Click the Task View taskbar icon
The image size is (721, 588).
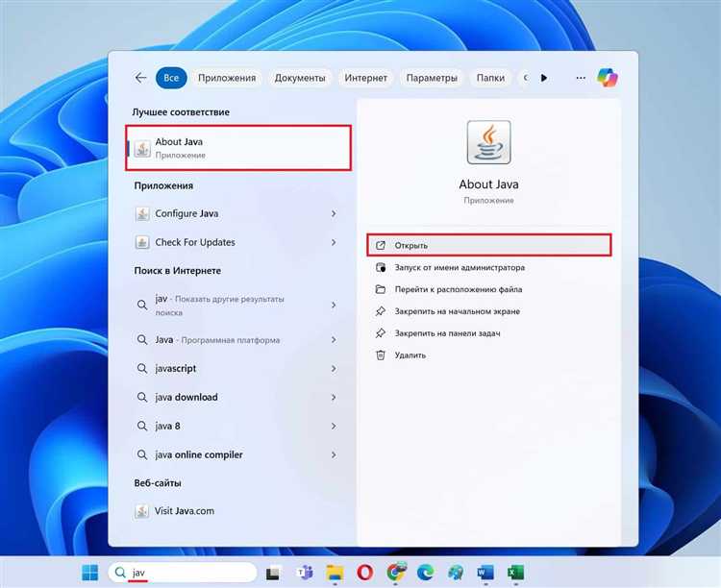(x=274, y=573)
